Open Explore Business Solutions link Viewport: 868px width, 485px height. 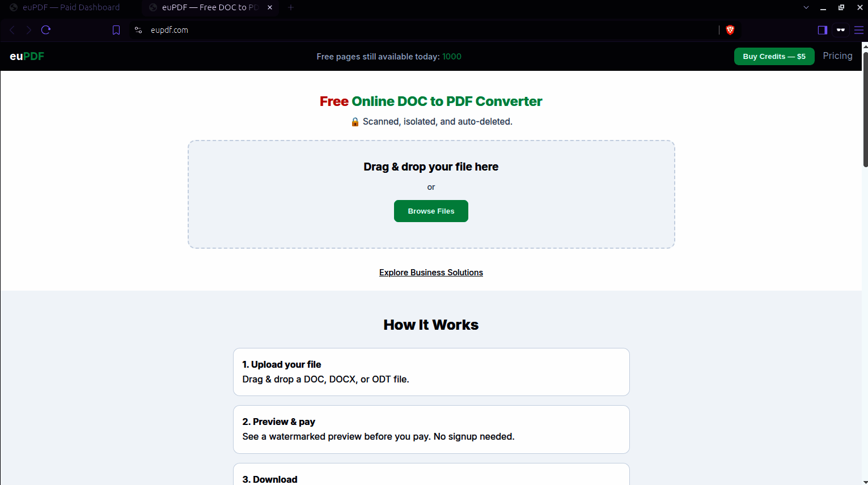point(431,273)
